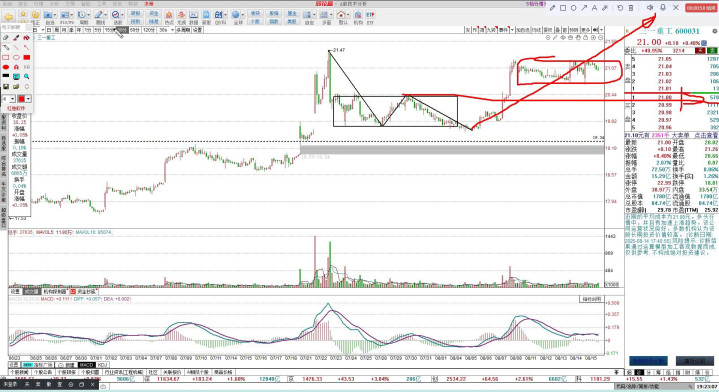Pick the hollow ellipse drawing tool
Screen dimensions: 719x392
coord(16,57)
